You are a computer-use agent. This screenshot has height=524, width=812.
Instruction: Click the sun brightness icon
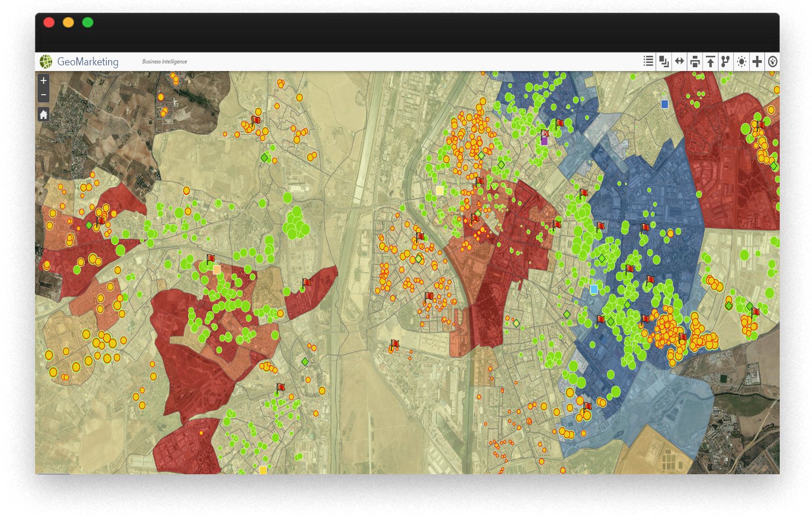741,62
